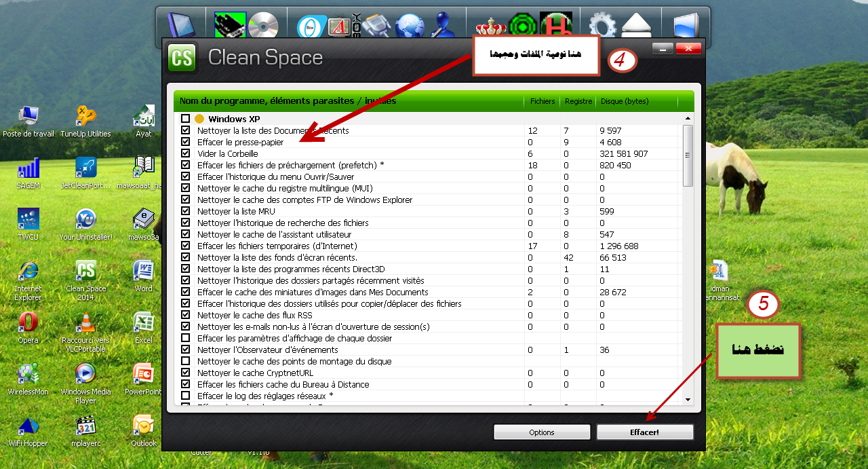This screenshot has width=868, height=469.
Task: Enable 'Effacer les paramètres d'affichage de chaque dossier'
Action: 186,338
